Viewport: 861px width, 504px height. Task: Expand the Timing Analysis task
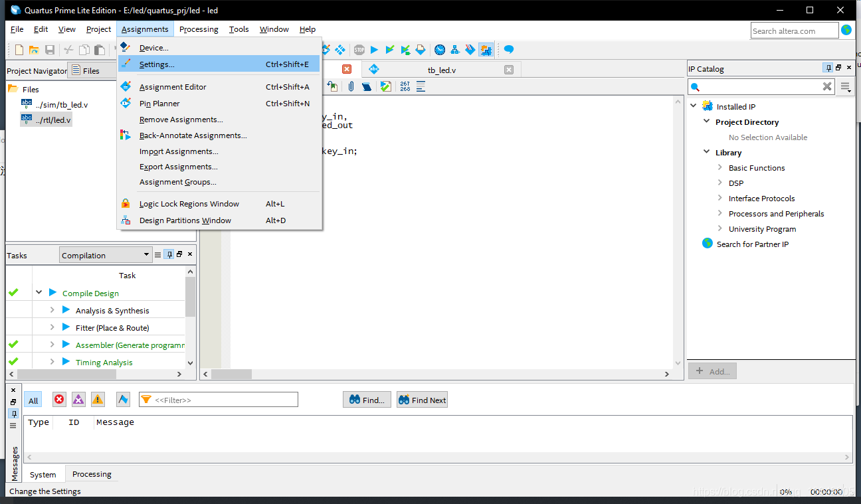52,362
